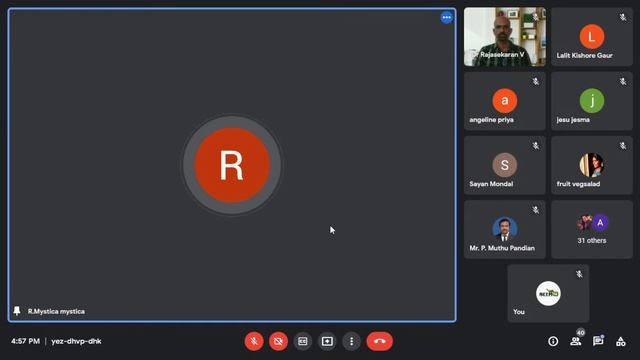Click the muted mic icon on Lalit Kishore Gaur
The width and height of the screenshot is (640, 360).
623,18
